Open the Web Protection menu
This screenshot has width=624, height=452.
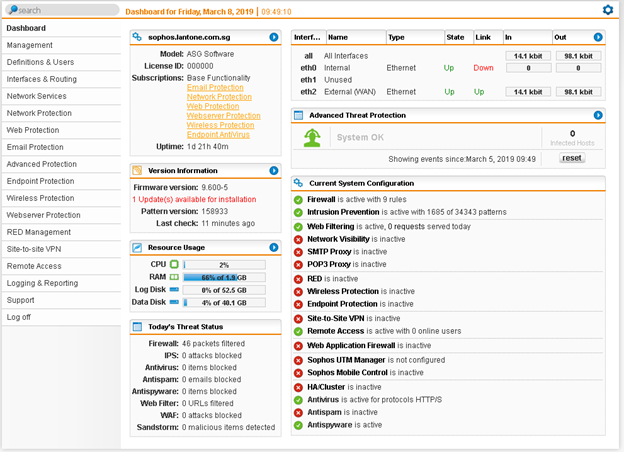click(62, 130)
